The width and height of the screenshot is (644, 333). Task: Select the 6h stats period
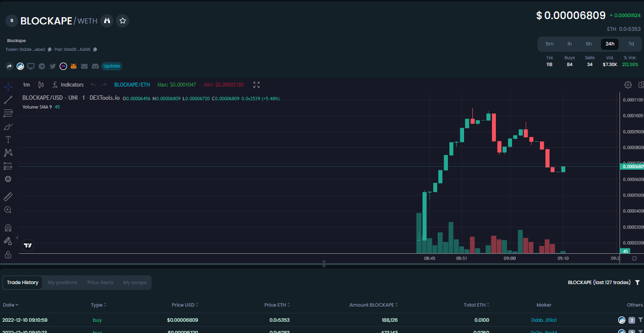click(x=589, y=44)
